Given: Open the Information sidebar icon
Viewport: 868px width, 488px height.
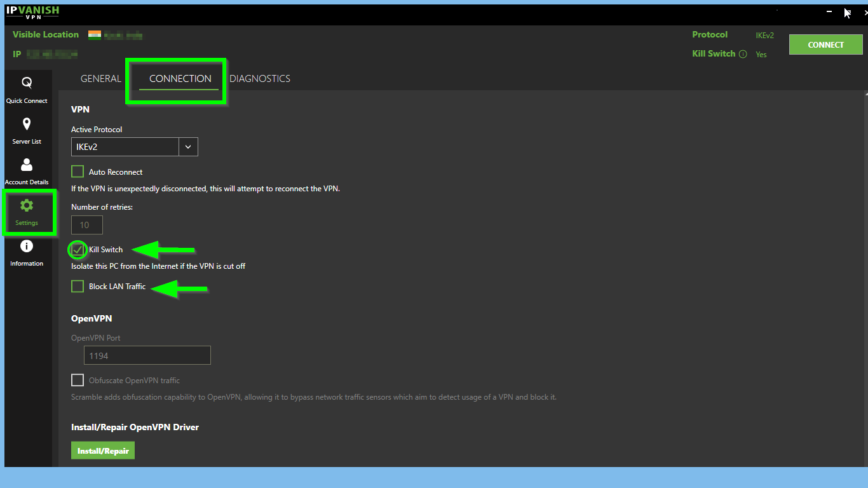Looking at the screenshot, I should 27,247.
